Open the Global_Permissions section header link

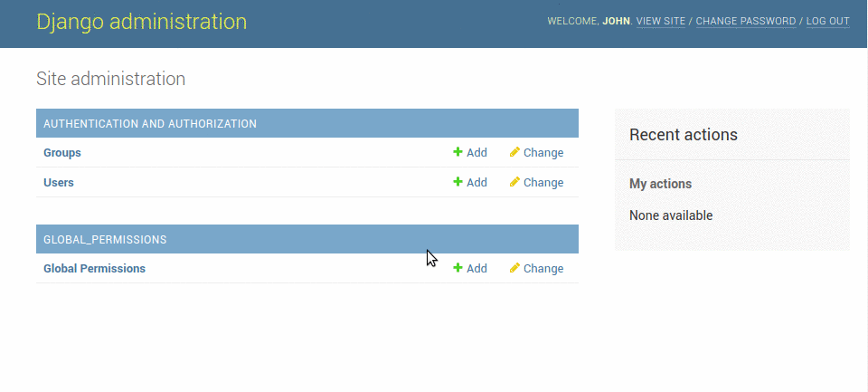pos(105,240)
